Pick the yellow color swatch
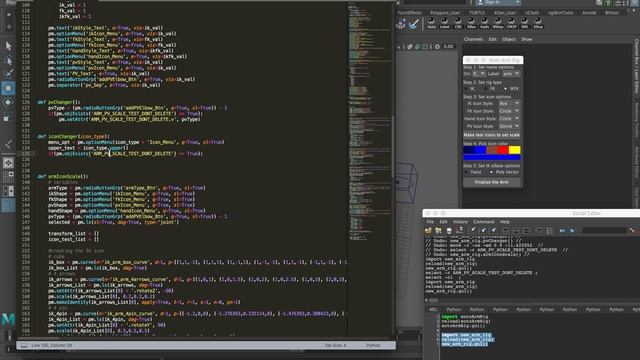This screenshot has width=640, height=360. [515, 150]
